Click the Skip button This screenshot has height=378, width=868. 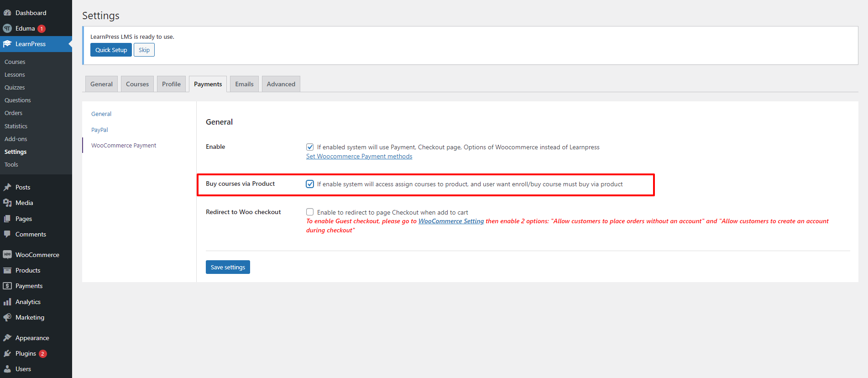[144, 50]
